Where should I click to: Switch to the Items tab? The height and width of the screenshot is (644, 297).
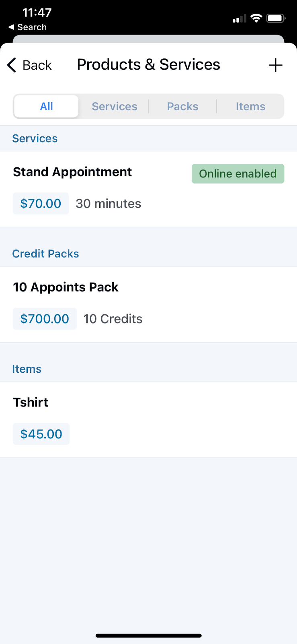click(250, 106)
